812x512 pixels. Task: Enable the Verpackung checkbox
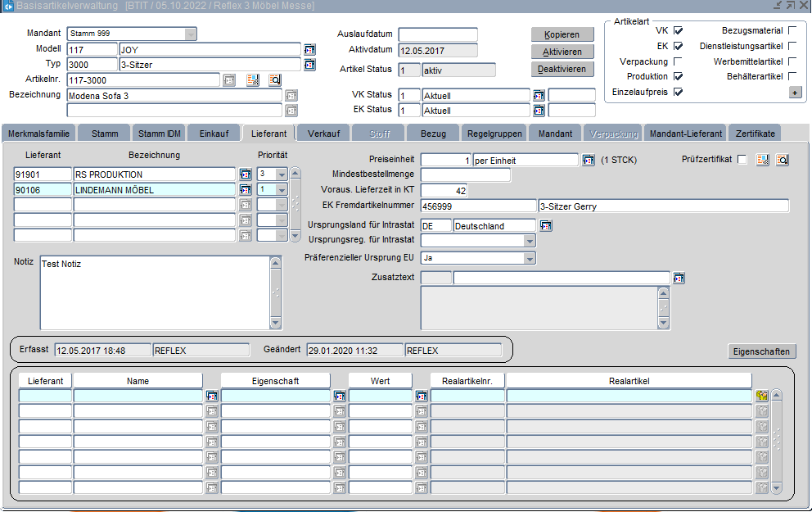[x=678, y=61]
